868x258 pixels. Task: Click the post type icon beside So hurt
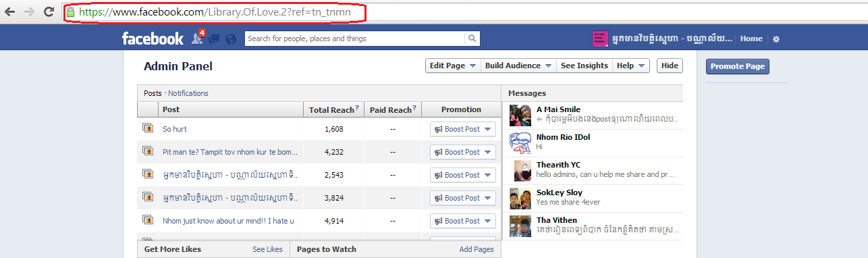148,128
